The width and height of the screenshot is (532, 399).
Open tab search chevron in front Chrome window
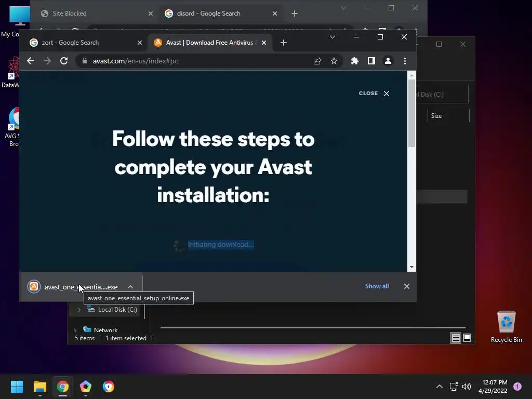(332, 37)
